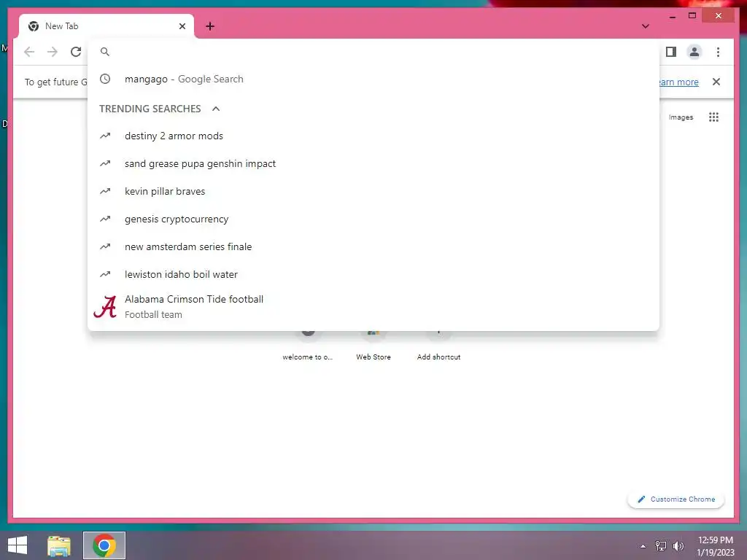
Task: Click the Chrome taskbar icon
Action: (x=104, y=545)
